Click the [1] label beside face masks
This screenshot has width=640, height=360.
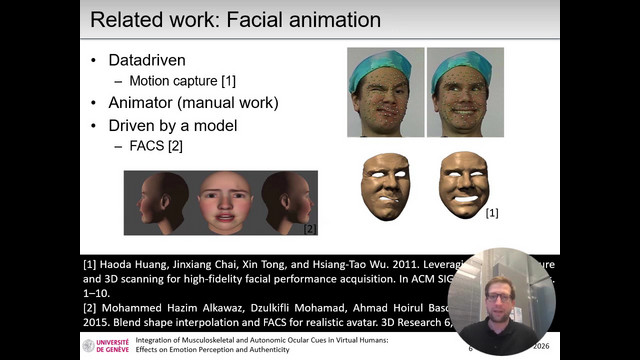coord(492,213)
